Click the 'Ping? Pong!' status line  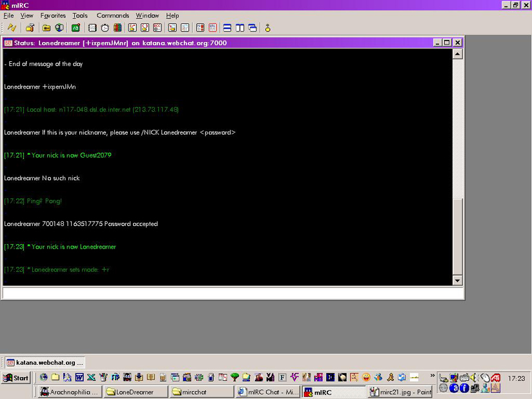[33, 201]
